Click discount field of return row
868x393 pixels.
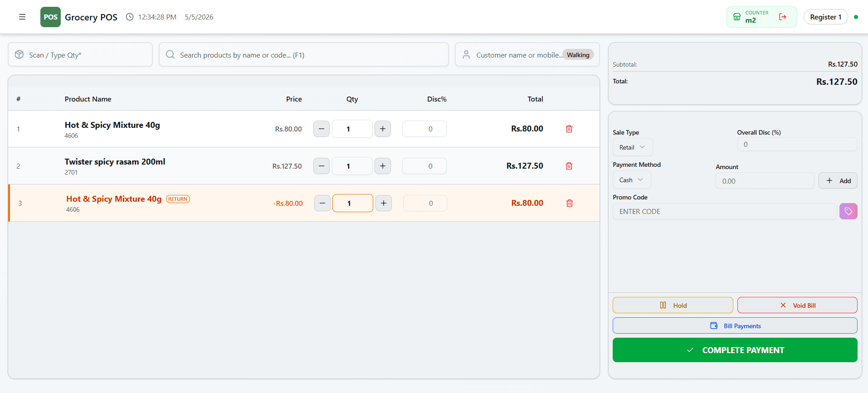pos(425,203)
